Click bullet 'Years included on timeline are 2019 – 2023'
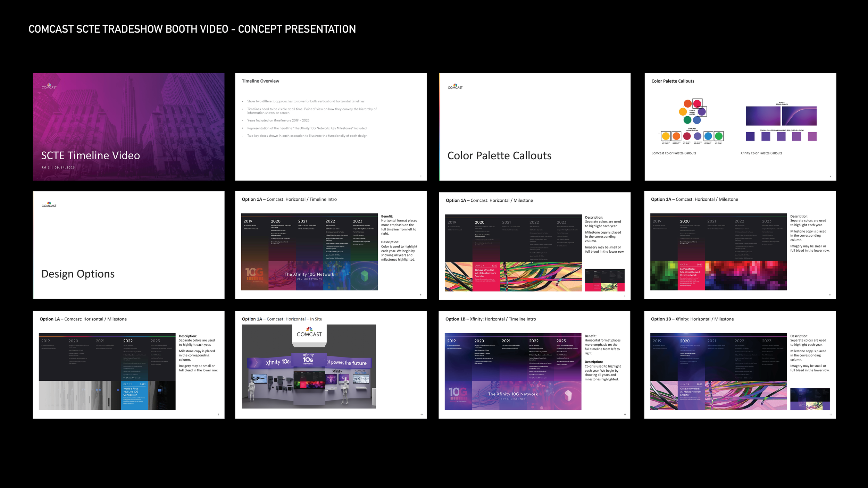868x488 pixels. [278, 120]
